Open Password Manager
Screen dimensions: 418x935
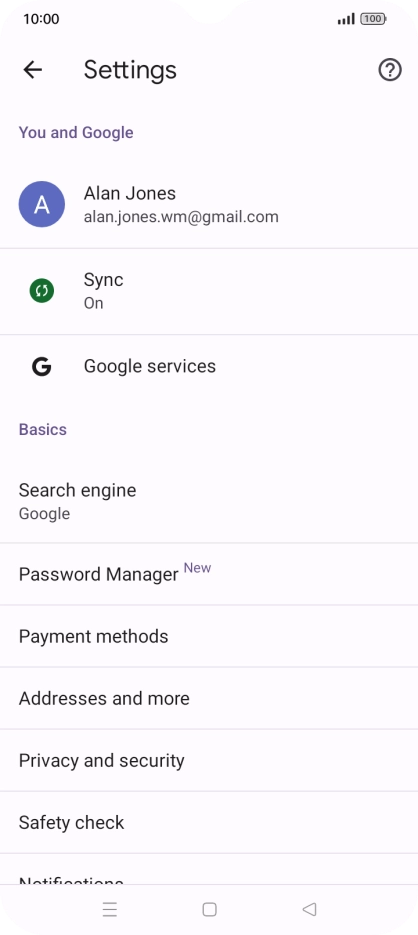[x=209, y=574]
